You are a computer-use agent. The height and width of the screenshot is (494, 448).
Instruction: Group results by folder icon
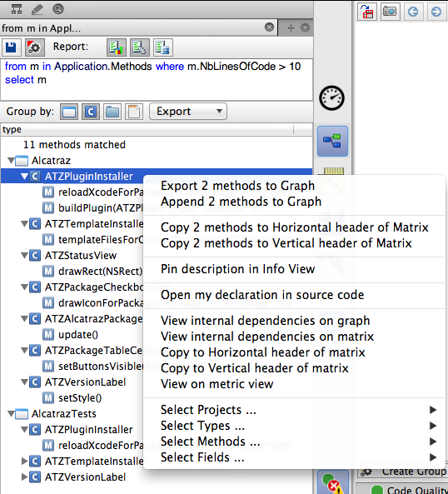click(112, 112)
